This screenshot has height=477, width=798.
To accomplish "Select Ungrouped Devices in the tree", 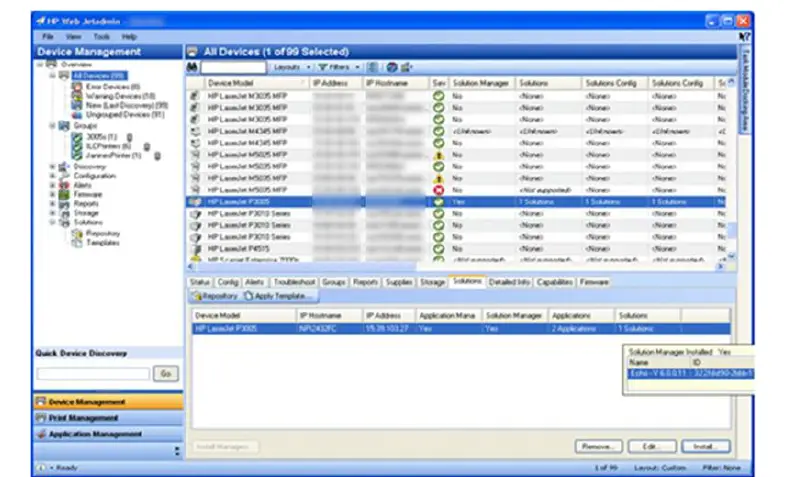I will point(125,115).
